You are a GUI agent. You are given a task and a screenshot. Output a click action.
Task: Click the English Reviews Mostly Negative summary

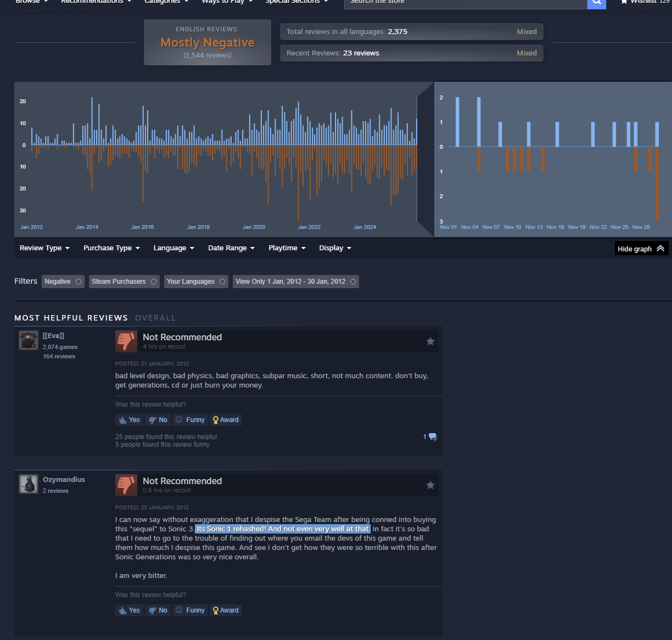click(208, 42)
